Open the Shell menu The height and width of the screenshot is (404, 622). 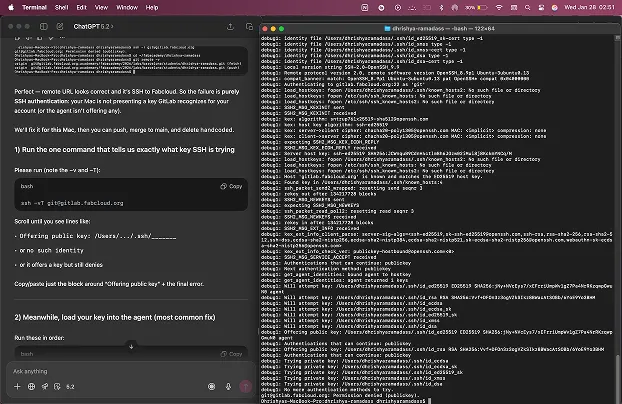[x=61, y=7]
